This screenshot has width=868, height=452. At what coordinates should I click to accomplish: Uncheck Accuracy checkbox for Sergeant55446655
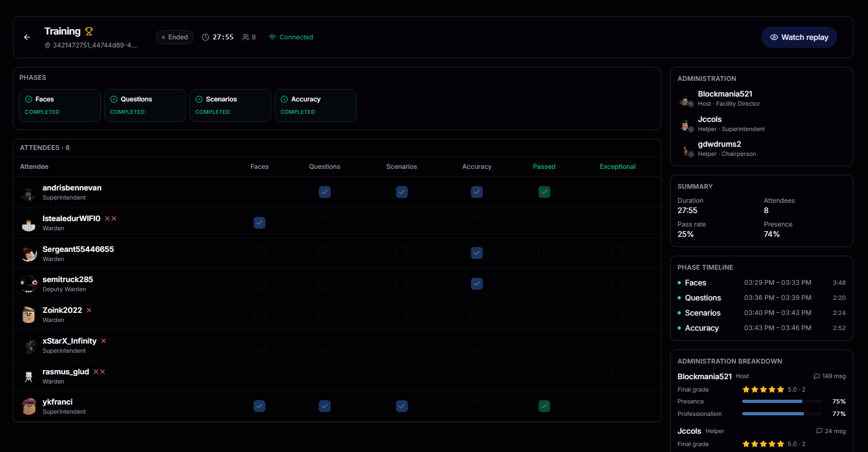477,253
